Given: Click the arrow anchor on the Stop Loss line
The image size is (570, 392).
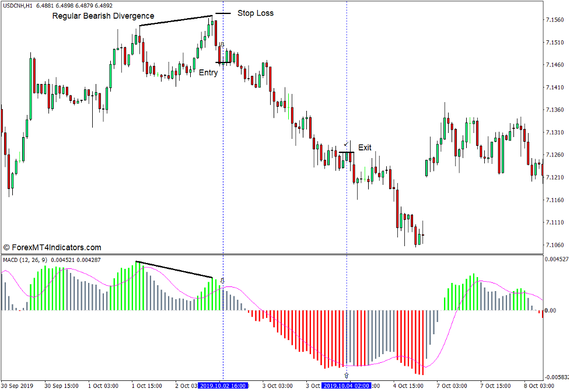Looking at the screenshot, I should point(223,13).
